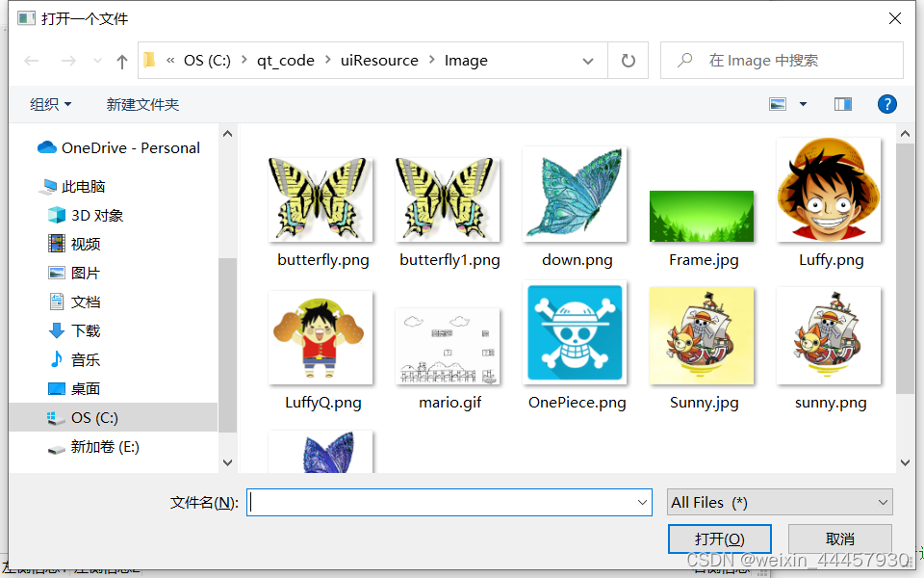
Task: Navigate to qt_code breadcrumb segment
Action: point(286,60)
